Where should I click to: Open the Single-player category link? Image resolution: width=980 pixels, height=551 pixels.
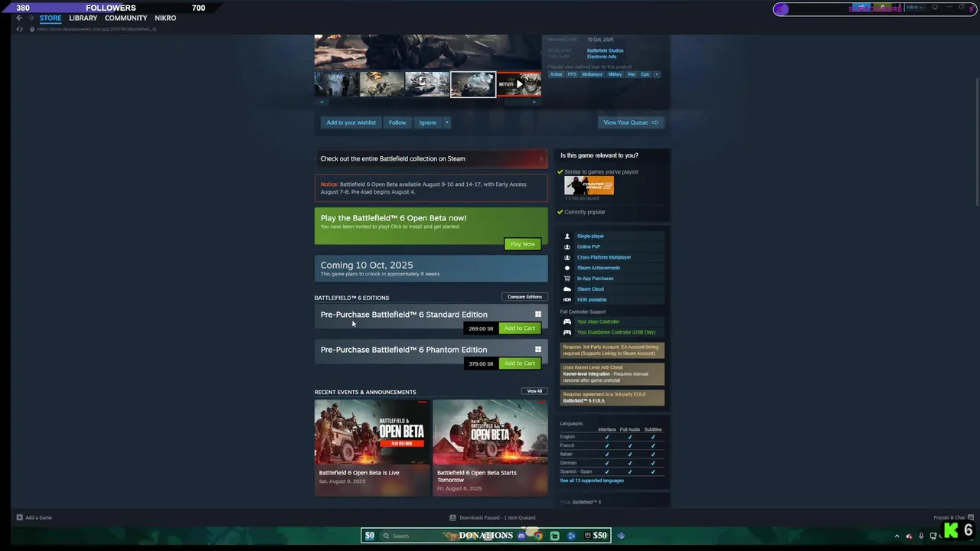(590, 236)
